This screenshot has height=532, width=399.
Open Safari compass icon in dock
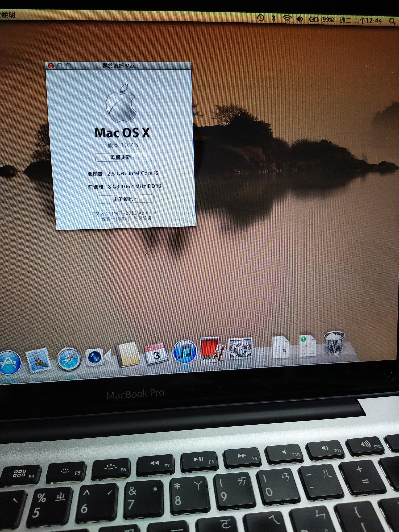tap(69, 359)
